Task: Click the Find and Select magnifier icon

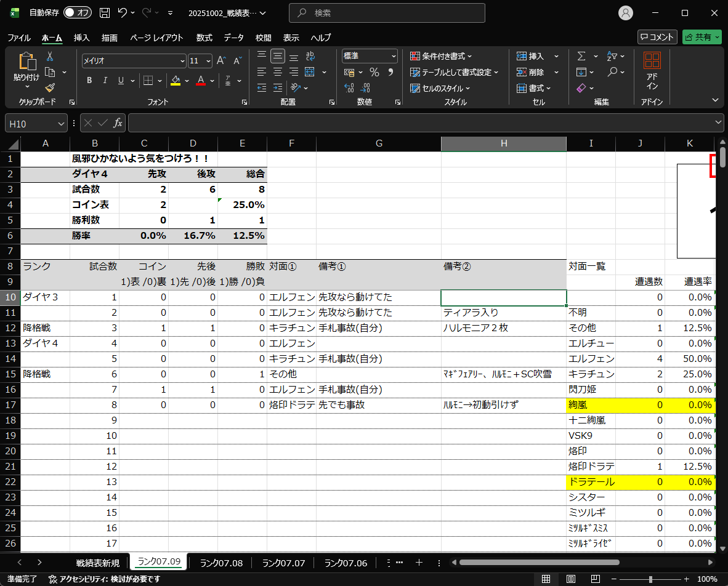Action: [x=612, y=72]
